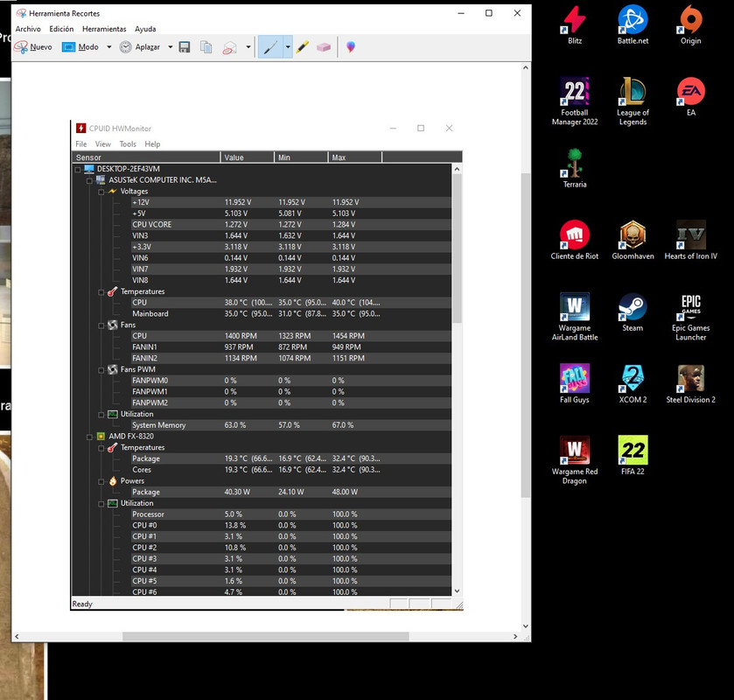Click the Snipping Tool horizontal scrollbar thumb
This screenshot has width=734, height=700.
(265, 636)
